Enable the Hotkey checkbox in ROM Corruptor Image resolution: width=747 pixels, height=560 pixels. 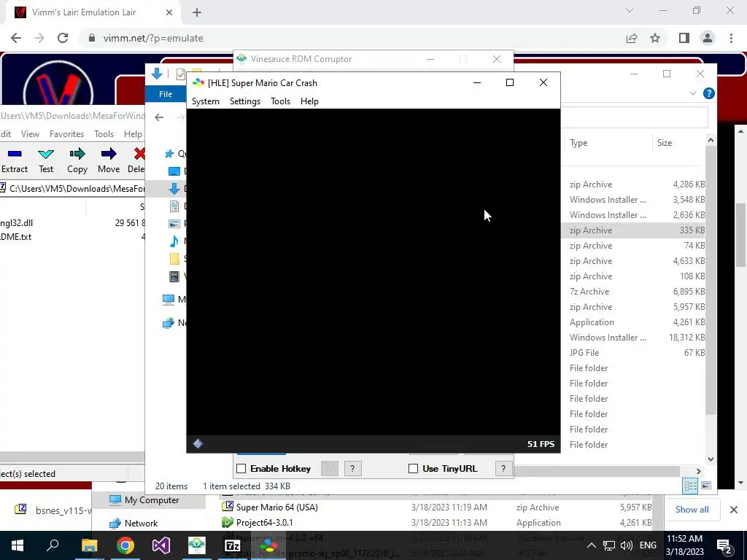pyautogui.click(x=241, y=469)
